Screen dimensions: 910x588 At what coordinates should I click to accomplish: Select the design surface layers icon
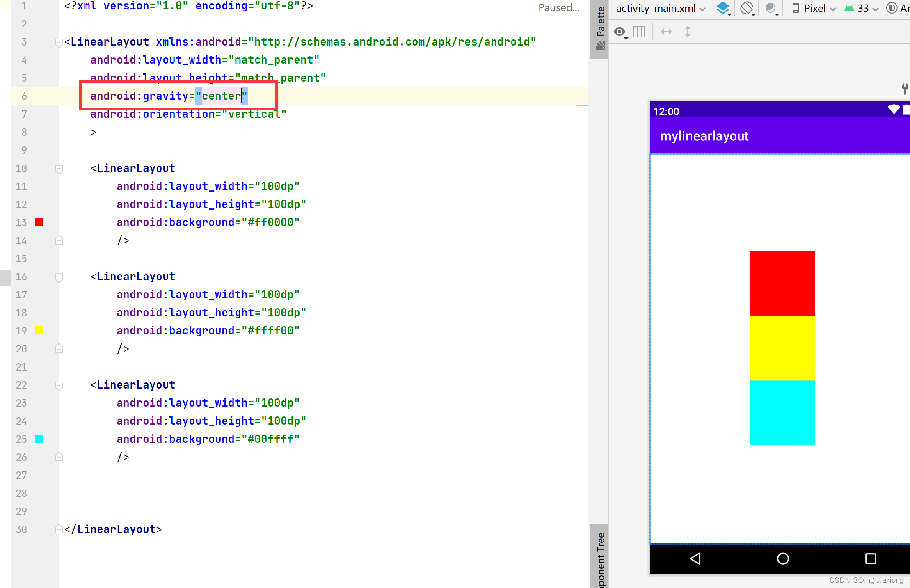click(x=724, y=8)
